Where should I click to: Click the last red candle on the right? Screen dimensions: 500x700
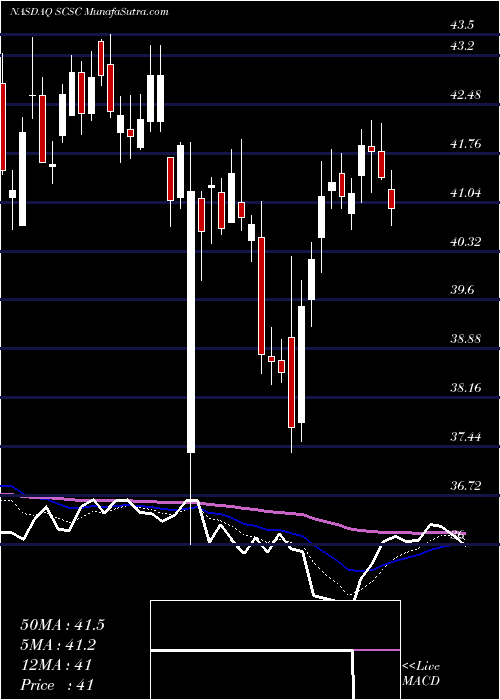[x=392, y=199]
